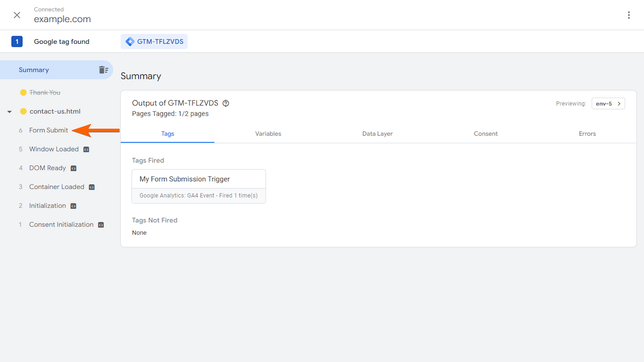Click the Tag Manager diamond icon on GTM-TFLZVDS chip
Image resolution: width=644 pixels, height=362 pixels.
[x=130, y=41]
